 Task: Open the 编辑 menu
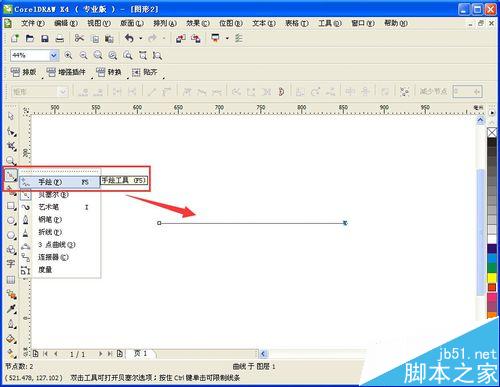66,23
